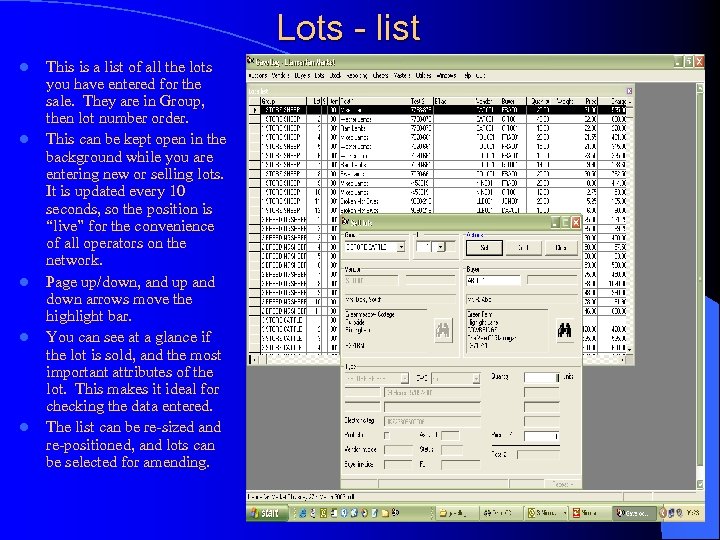Click the main window right-hand scrollbar
The image size is (720, 540).
(700, 286)
